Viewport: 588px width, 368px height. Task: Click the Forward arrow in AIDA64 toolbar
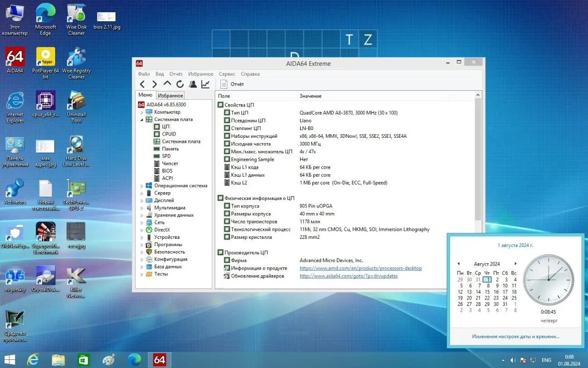tap(154, 84)
